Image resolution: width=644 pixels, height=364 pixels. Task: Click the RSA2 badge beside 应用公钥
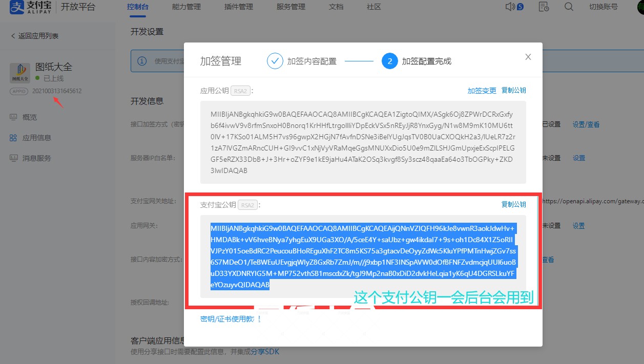tap(241, 91)
